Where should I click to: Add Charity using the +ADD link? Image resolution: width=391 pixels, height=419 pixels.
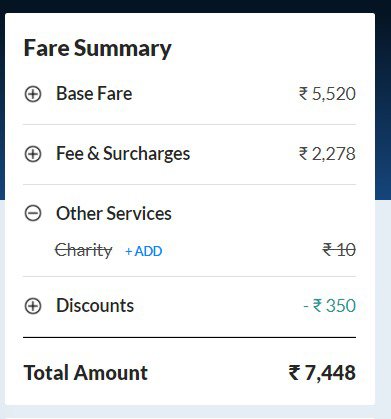point(144,251)
